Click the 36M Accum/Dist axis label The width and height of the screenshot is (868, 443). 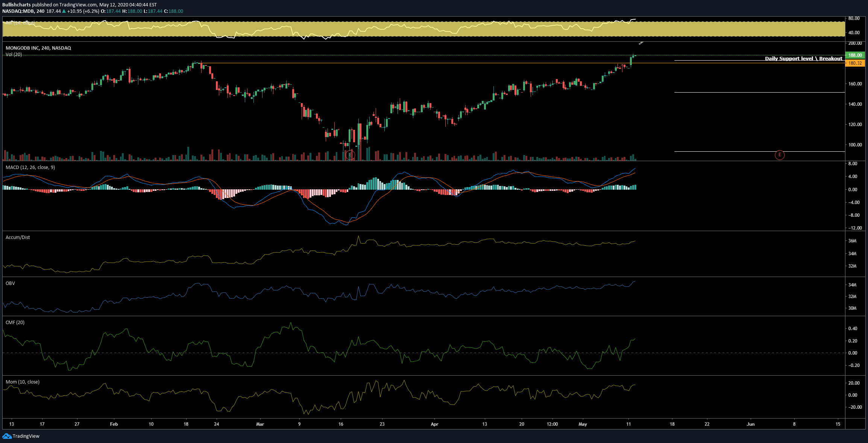coord(853,241)
